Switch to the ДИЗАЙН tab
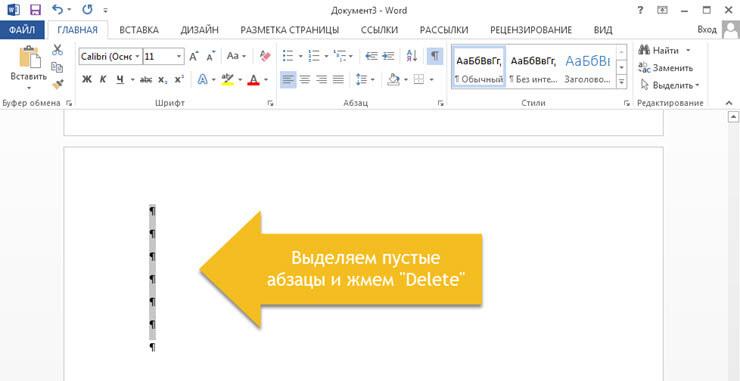This screenshot has width=740, height=381. tap(199, 30)
